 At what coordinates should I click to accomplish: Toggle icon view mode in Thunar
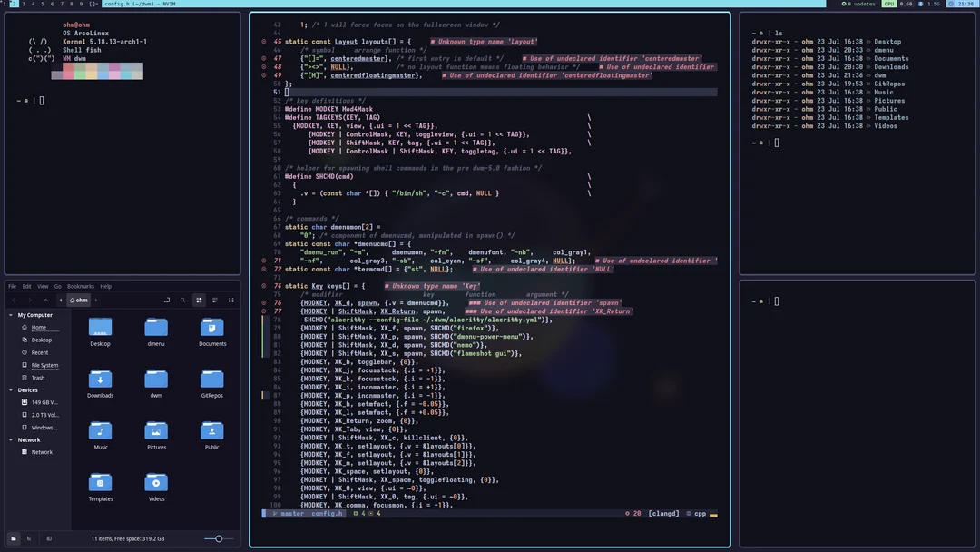[199, 300]
